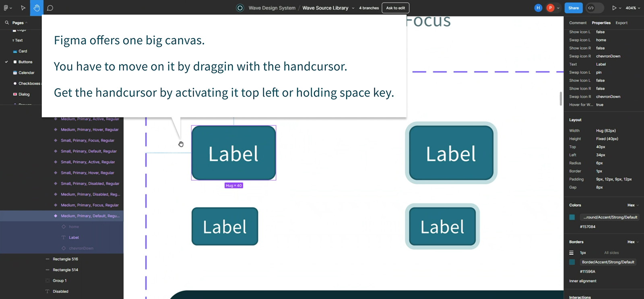This screenshot has width=644, height=299.
Task: Open presentation options dropdown arrow
Action: click(620, 8)
